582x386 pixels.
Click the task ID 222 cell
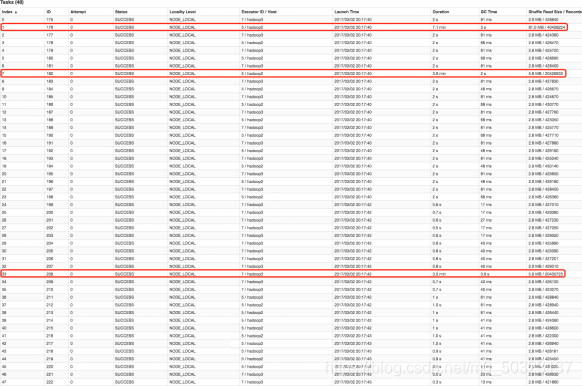point(50,382)
